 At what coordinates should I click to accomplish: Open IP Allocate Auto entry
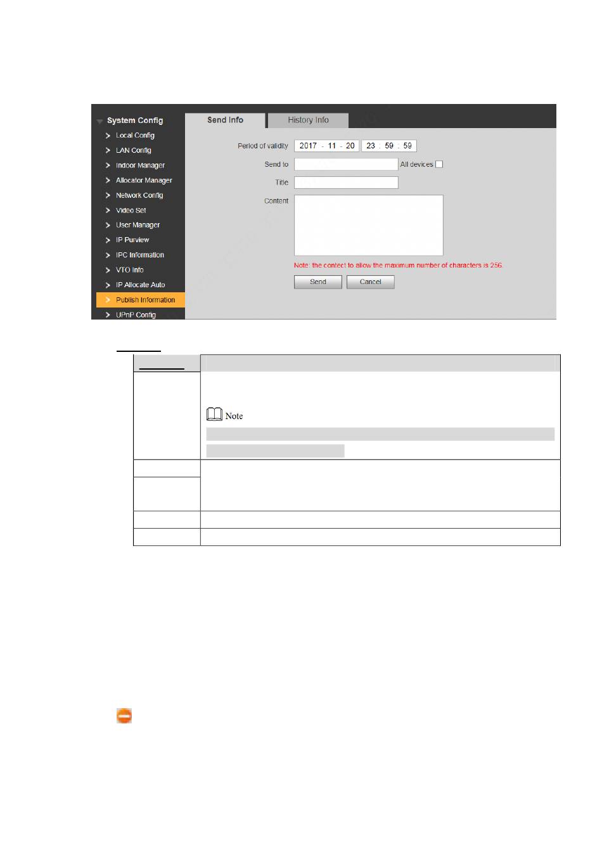pyautogui.click(x=141, y=285)
